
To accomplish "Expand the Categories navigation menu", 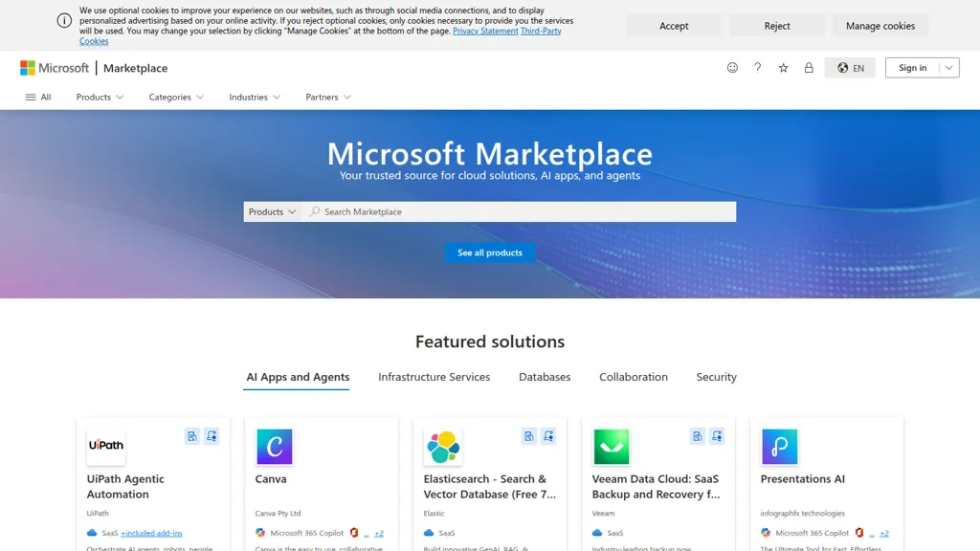I will (x=176, y=97).
